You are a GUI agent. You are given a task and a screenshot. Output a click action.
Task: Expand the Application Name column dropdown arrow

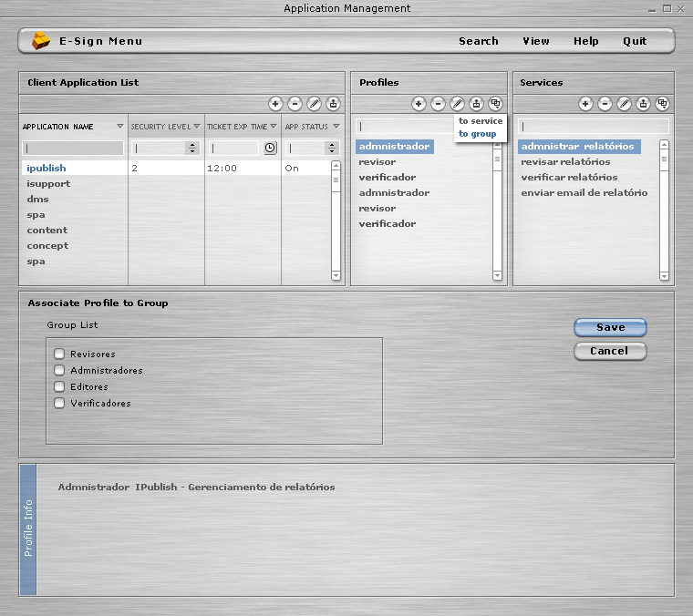[120, 127]
